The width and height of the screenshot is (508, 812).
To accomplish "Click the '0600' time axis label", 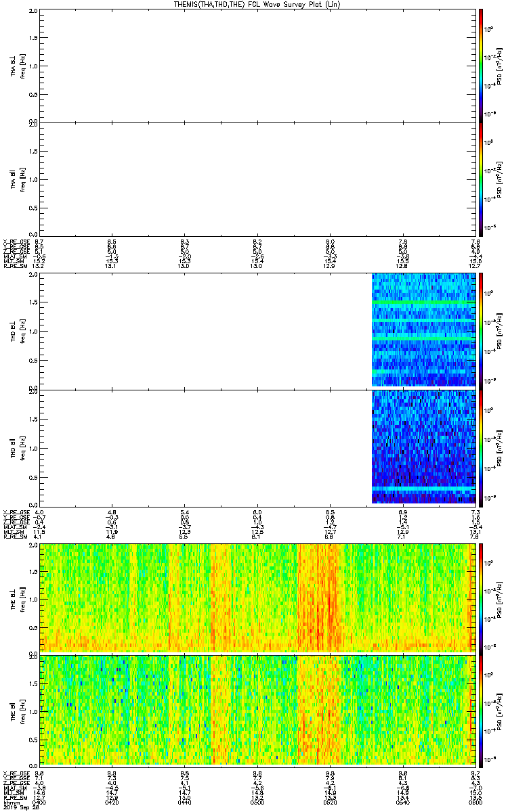I will point(475,802).
